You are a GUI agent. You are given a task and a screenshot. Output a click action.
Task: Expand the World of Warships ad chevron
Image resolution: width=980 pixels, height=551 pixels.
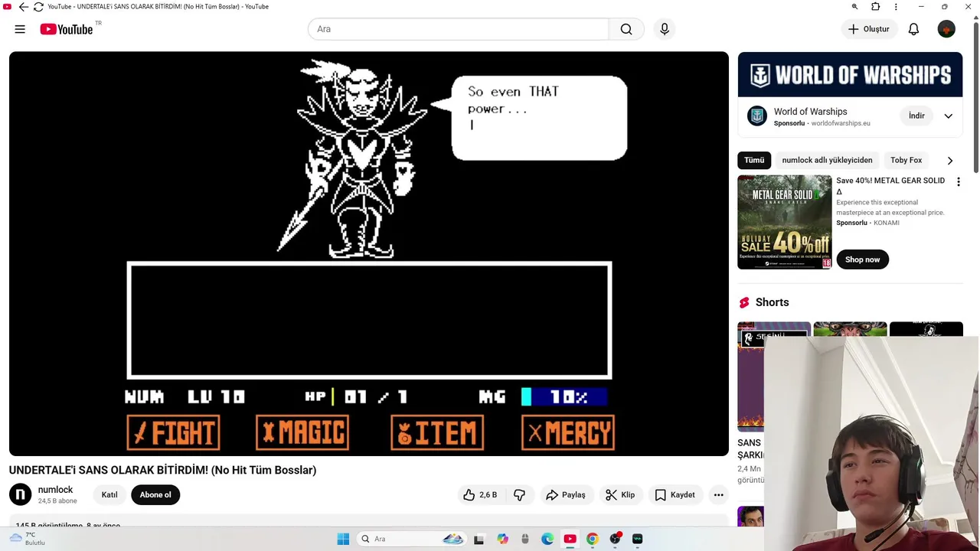(x=949, y=116)
